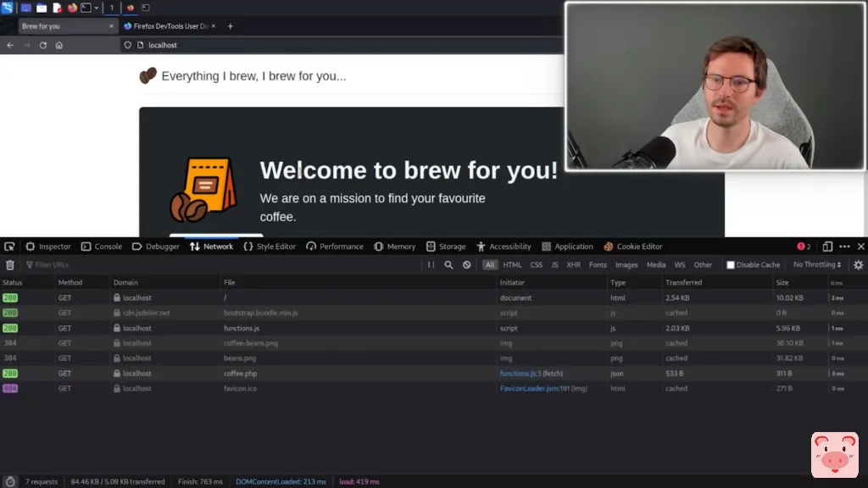Open the Application panel
The image size is (868, 488).
point(567,247)
